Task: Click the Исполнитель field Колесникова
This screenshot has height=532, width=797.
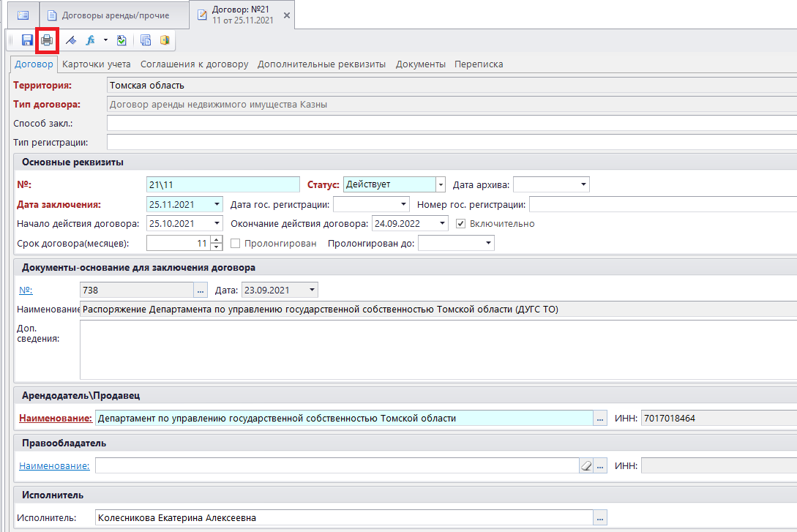Action: (x=344, y=518)
